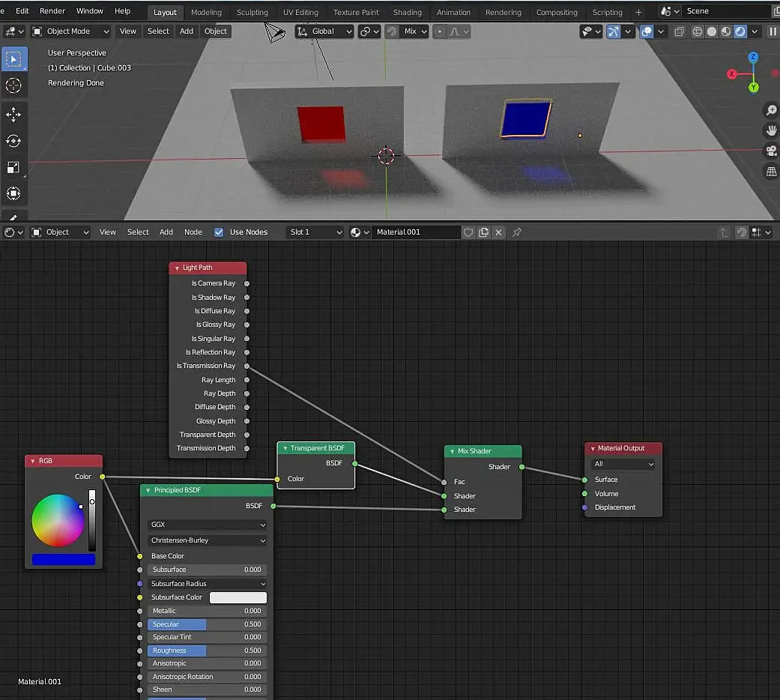
Task: Activate the Rotate tool
Action: point(13,141)
